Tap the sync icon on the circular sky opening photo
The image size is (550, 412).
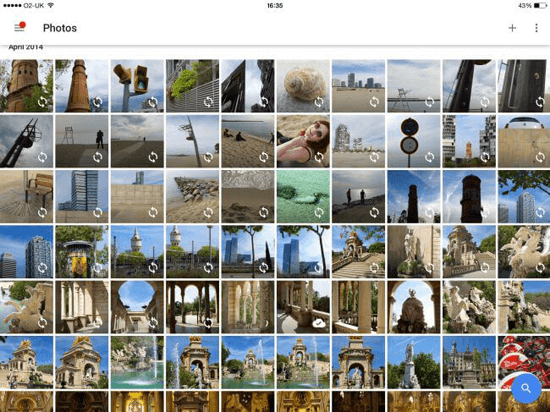pos(153,323)
